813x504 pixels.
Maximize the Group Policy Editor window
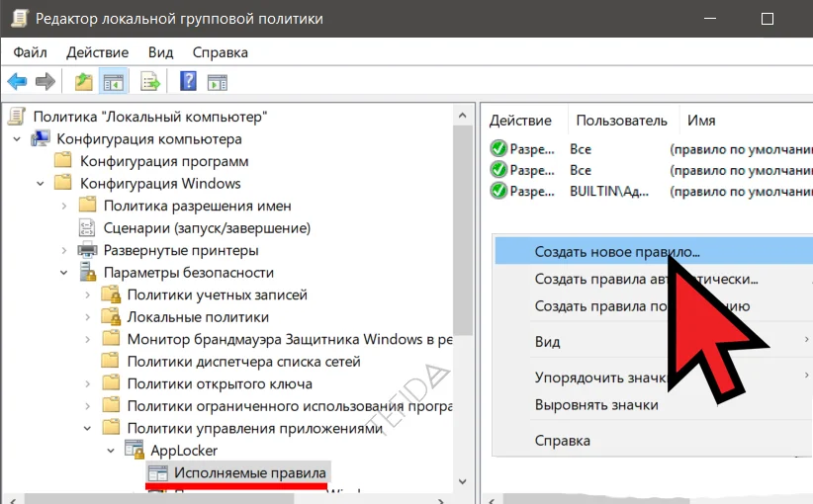(x=768, y=19)
